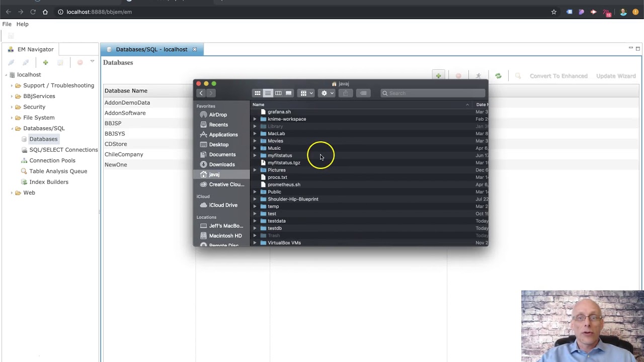Expand testdata folder in Finder
644x362 pixels.
pos(255,221)
